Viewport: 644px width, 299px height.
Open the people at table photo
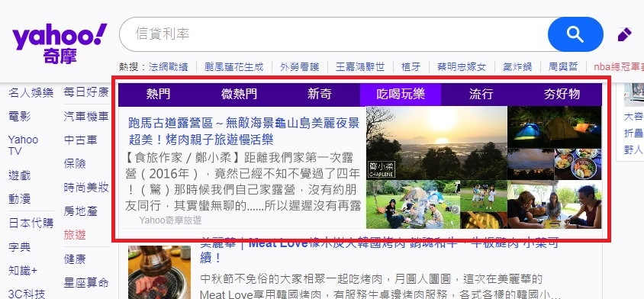click(555, 204)
